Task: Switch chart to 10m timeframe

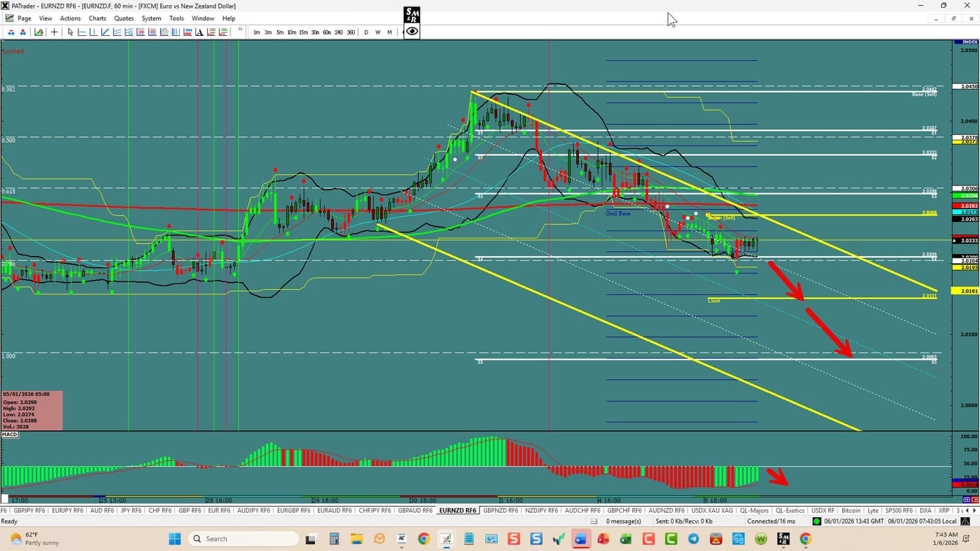Action: click(291, 32)
